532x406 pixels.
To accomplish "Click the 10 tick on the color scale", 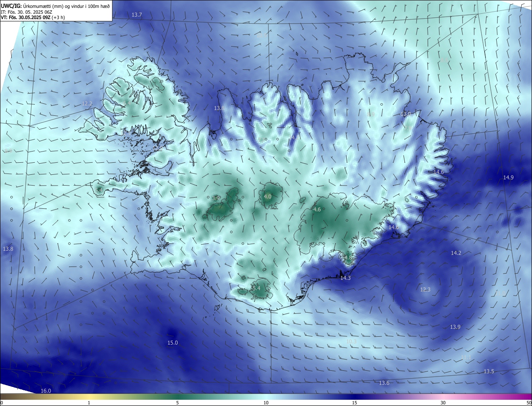I will coord(266,403).
